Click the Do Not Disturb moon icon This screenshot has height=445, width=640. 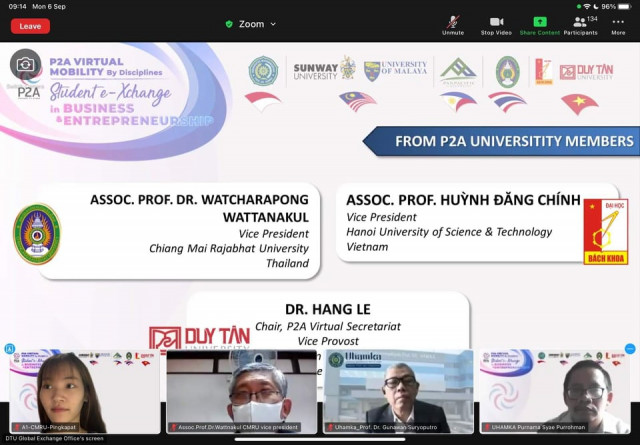(596, 7)
